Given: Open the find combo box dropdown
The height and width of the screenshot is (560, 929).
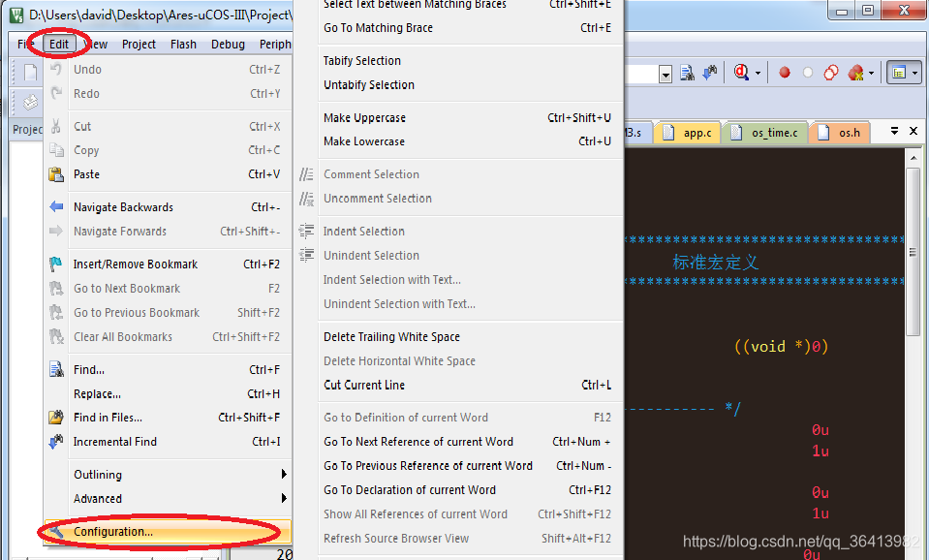Looking at the screenshot, I should tap(666, 75).
